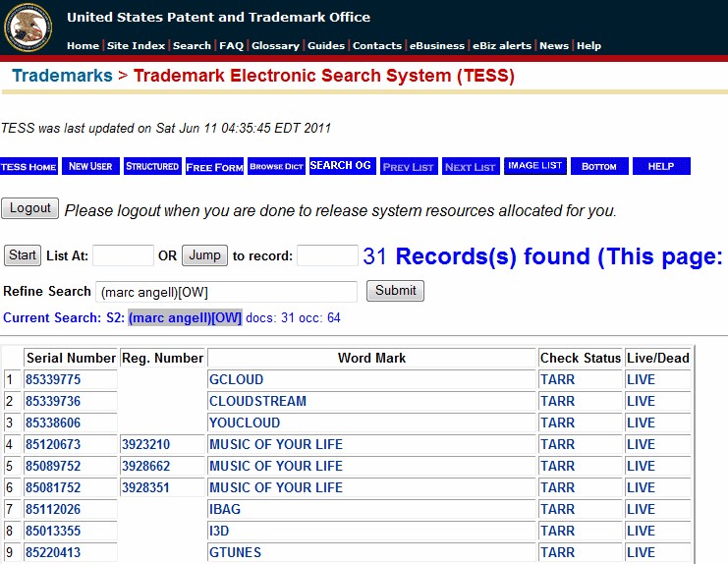728x564 pixels.
Task: Open the GTUNES word mark
Action: 235,552
